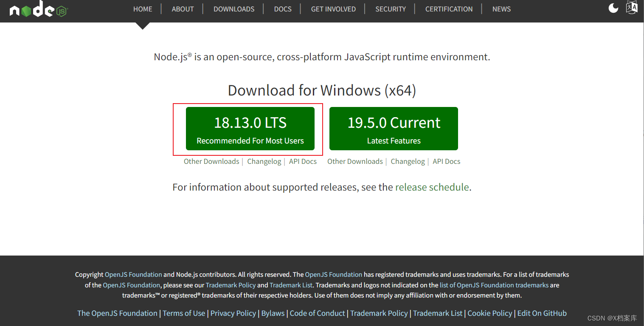View Changelog under 18.13.0 LTS
Viewport: 644px width, 326px height.
(264, 161)
